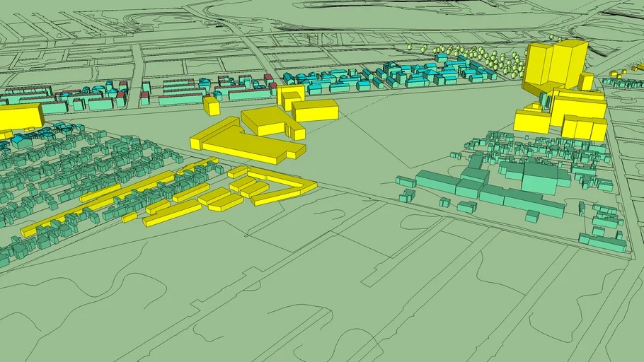Select the light green building at upper left
644x362 pixels.
click(99, 103)
